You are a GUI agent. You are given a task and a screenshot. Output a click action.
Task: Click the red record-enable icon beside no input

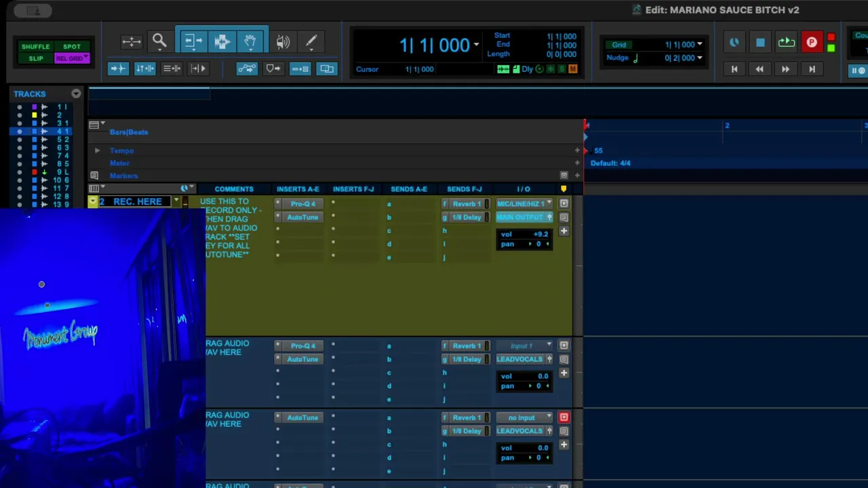click(564, 418)
